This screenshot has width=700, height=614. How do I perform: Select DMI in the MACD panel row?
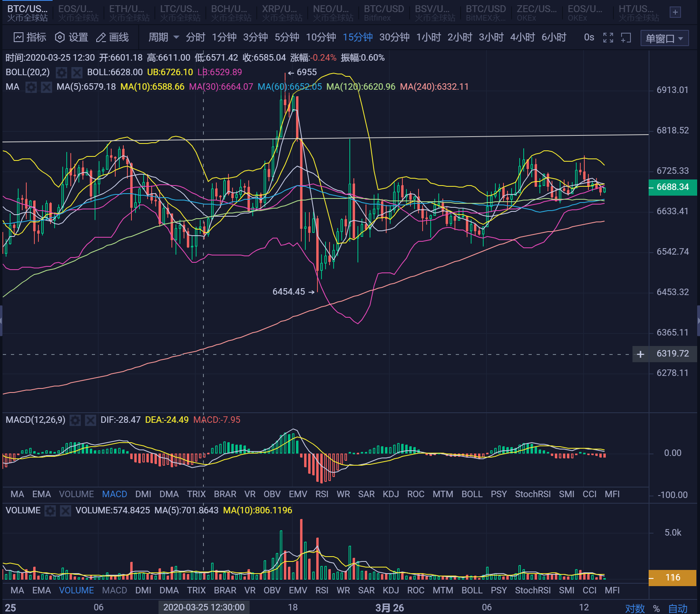[x=143, y=494]
